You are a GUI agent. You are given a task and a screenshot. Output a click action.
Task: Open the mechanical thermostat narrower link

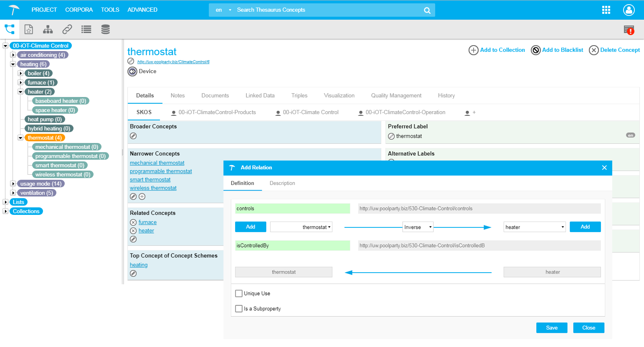(x=157, y=163)
